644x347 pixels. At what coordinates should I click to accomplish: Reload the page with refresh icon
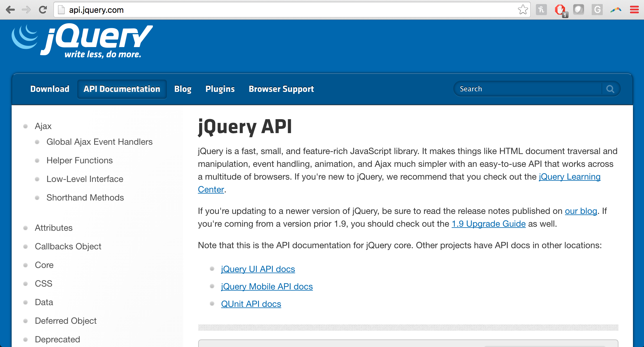[43, 10]
